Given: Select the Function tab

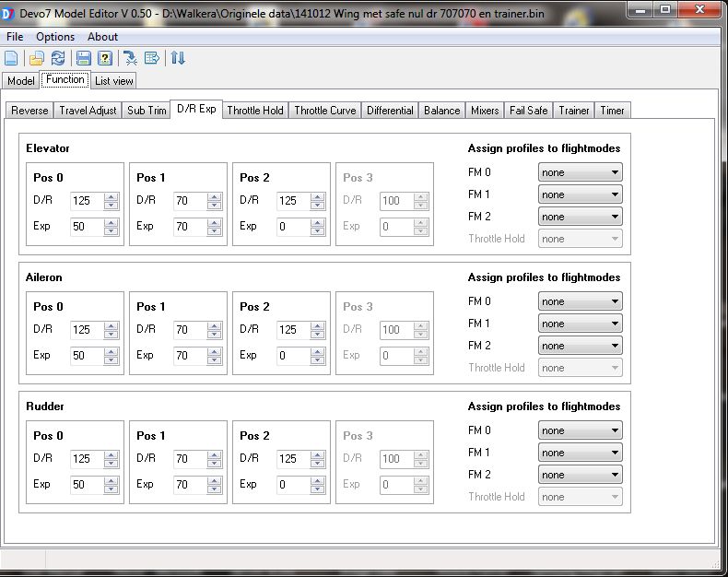Looking at the screenshot, I should pyautogui.click(x=65, y=79).
